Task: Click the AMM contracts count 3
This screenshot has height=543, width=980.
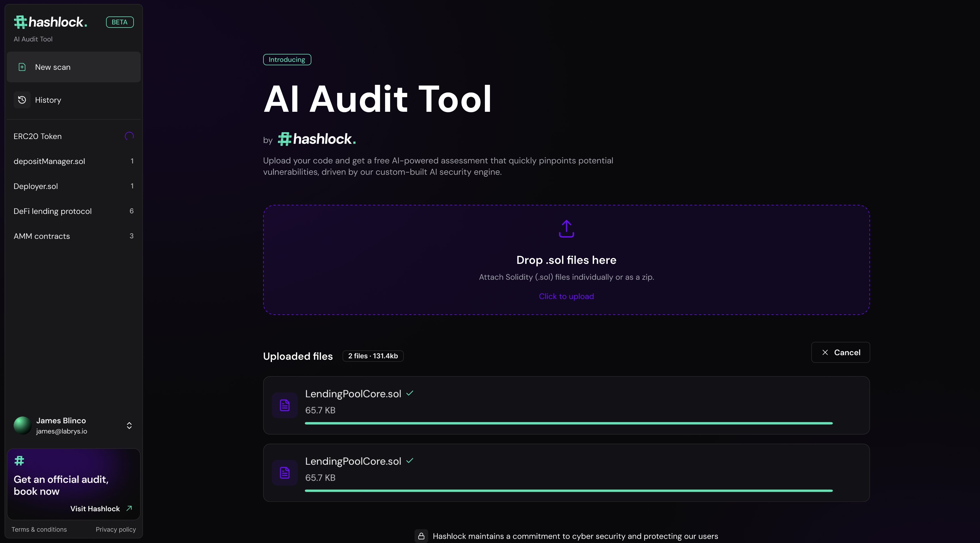Action: pos(132,236)
